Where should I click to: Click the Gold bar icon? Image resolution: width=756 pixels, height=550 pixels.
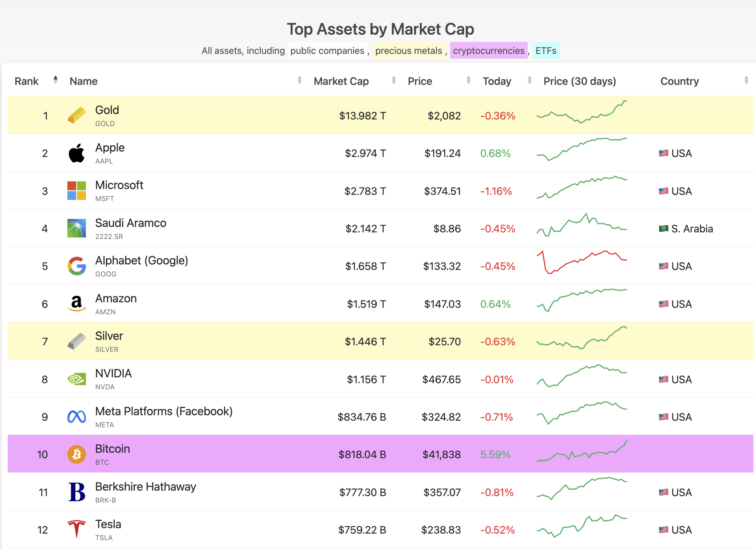76,115
